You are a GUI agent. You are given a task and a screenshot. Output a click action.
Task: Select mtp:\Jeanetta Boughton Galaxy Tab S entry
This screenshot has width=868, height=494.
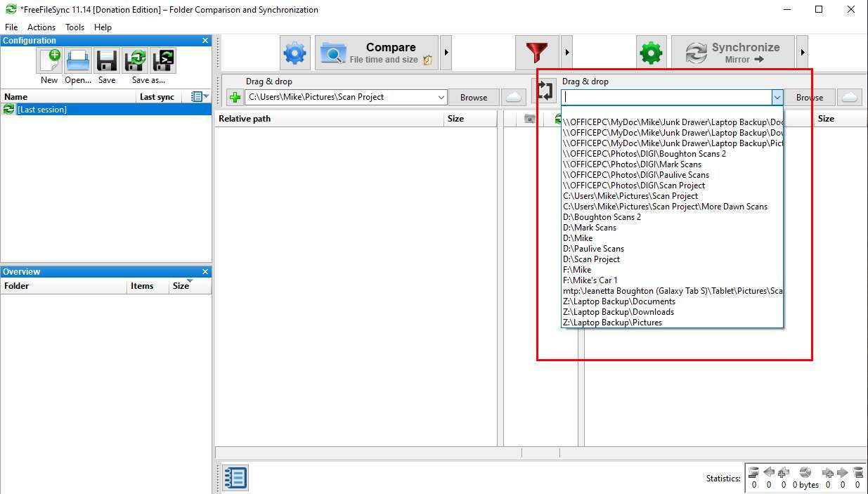(x=672, y=291)
